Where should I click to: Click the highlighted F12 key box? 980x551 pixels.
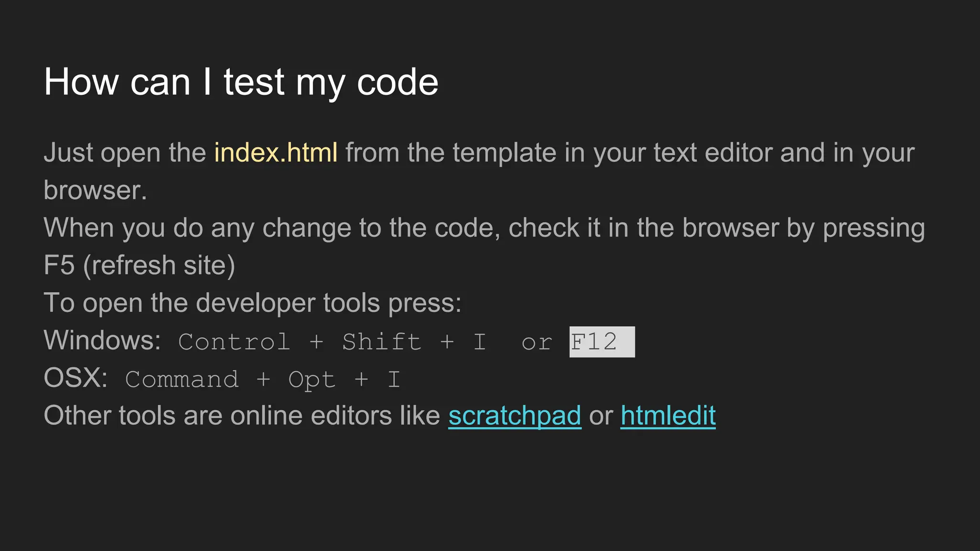pos(601,342)
